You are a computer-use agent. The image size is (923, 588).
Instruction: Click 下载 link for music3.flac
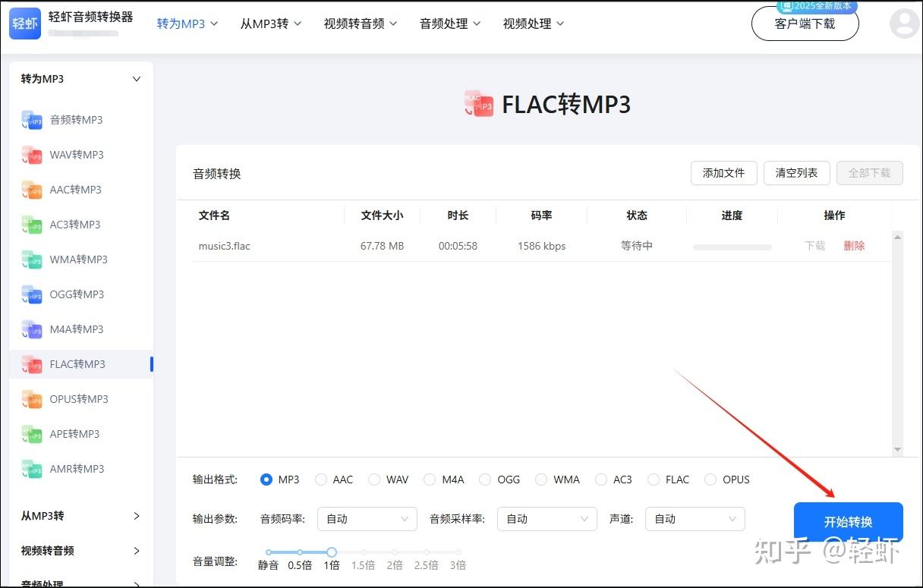click(815, 246)
